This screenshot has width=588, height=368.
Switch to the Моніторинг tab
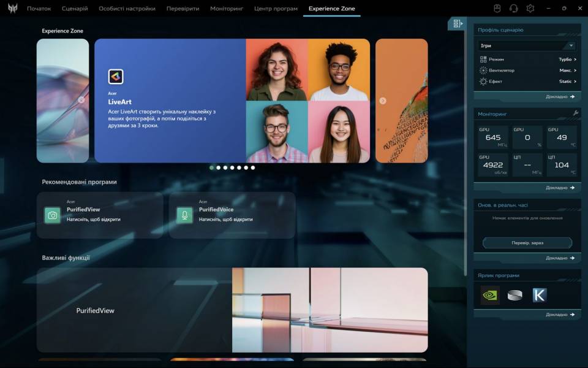tap(226, 9)
